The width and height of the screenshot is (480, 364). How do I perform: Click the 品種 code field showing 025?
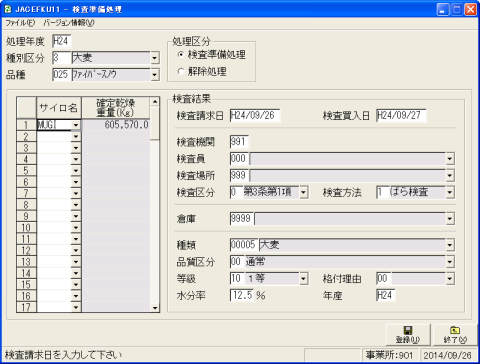coord(62,75)
